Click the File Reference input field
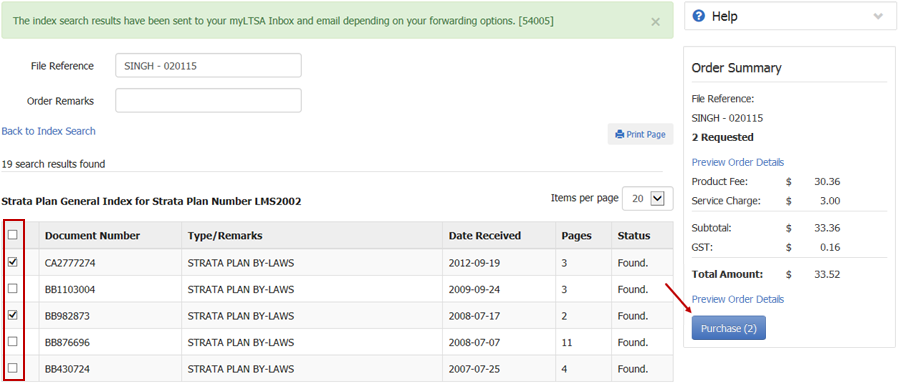This screenshot has height=384, width=900. pyautogui.click(x=208, y=65)
